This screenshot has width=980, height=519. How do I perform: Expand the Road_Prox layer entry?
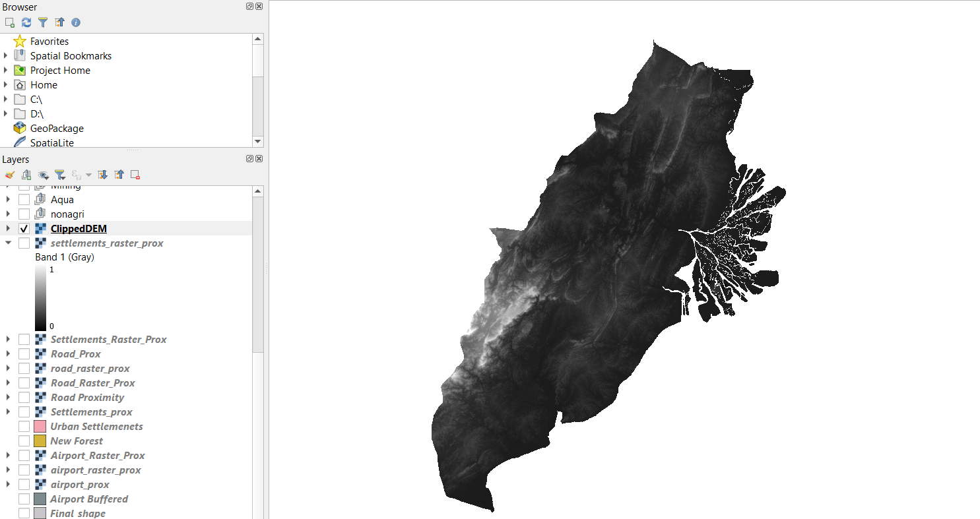[x=7, y=354]
